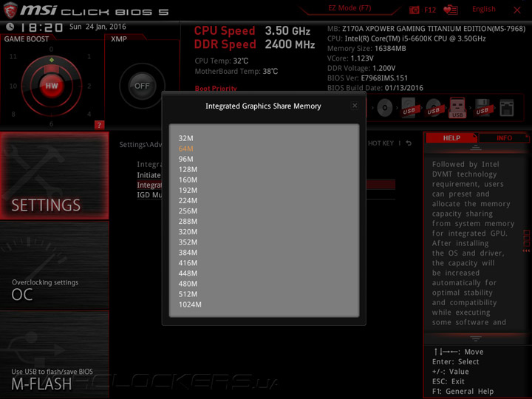Open the M-FLASH section
This screenshot has height=399, width=532.
click(x=54, y=354)
